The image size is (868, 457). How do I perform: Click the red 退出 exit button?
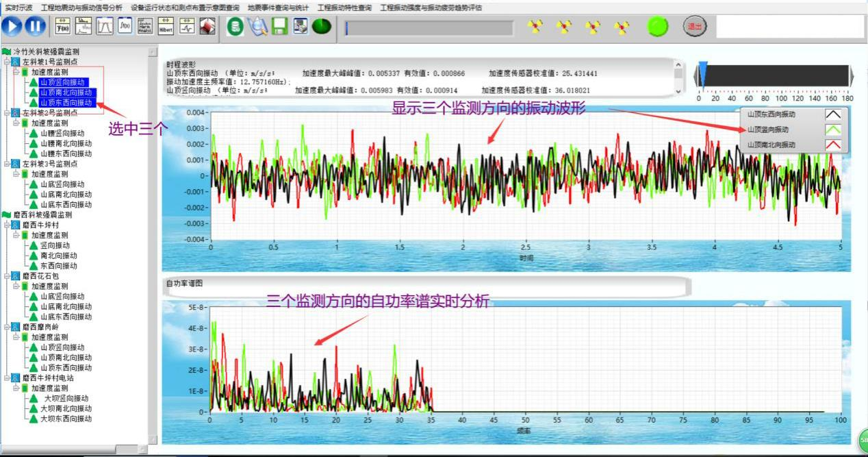(x=694, y=27)
